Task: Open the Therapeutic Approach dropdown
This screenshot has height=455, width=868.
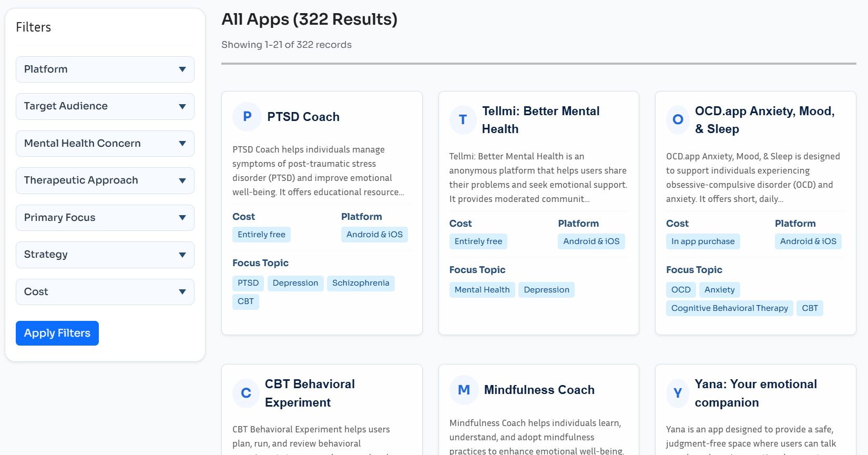Action: coord(105,180)
